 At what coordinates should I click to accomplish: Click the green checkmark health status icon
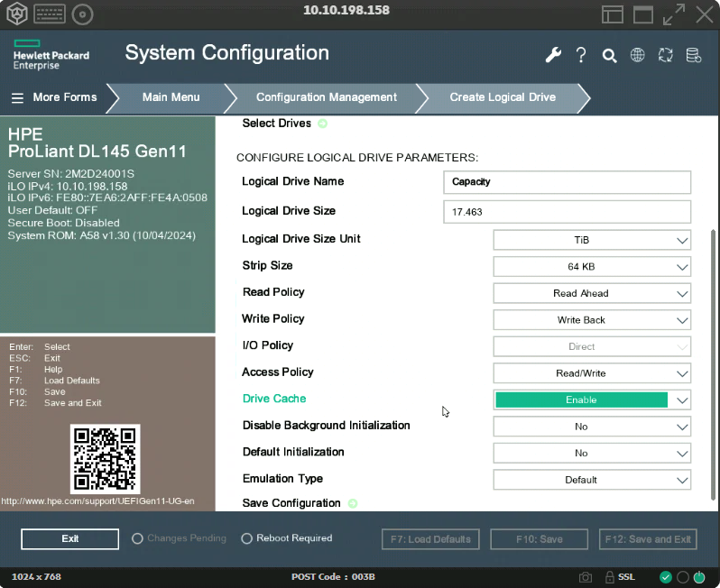point(666,577)
